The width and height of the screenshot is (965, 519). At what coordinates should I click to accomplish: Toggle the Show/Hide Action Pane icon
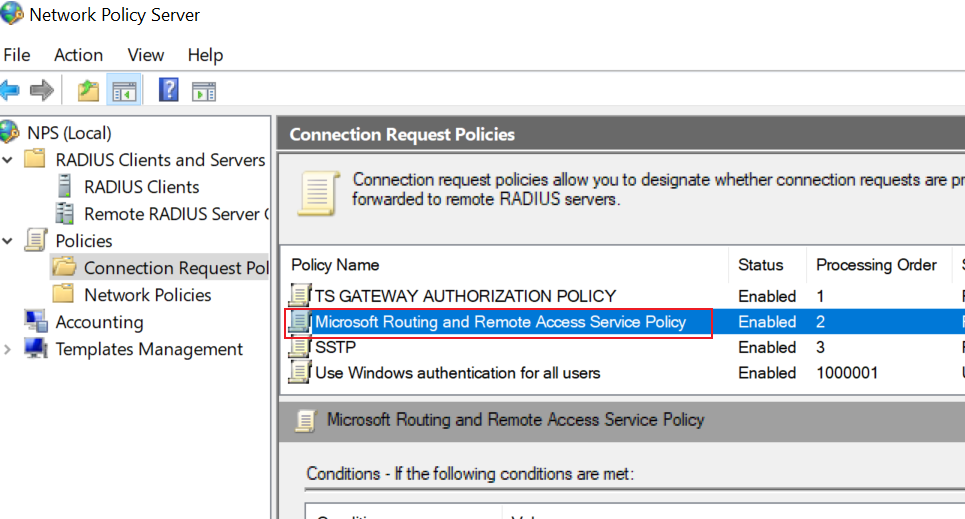(x=204, y=91)
